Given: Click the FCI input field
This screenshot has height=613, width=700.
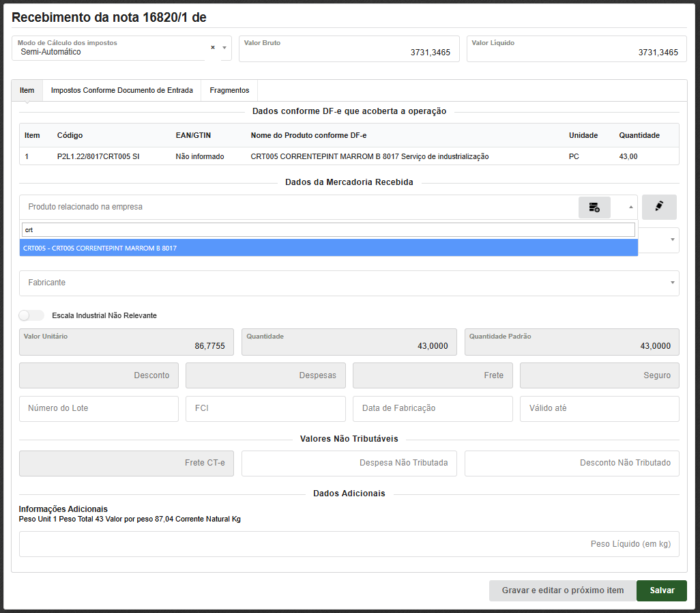Looking at the screenshot, I should 265,409.
